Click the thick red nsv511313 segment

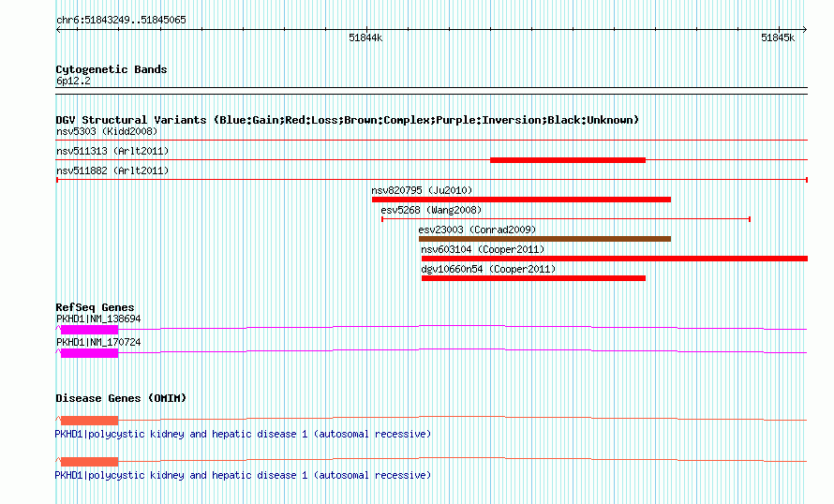click(x=568, y=160)
